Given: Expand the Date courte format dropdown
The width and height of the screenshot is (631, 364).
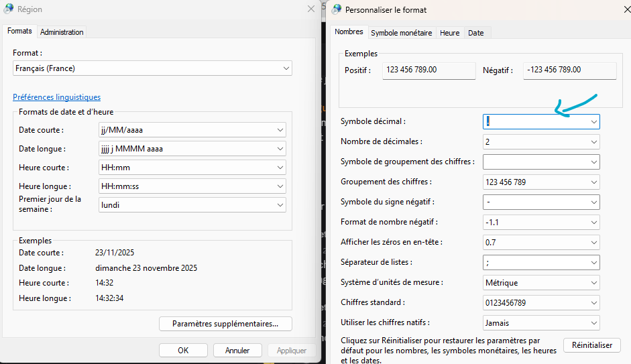Looking at the screenshot, I should [192, 130].
